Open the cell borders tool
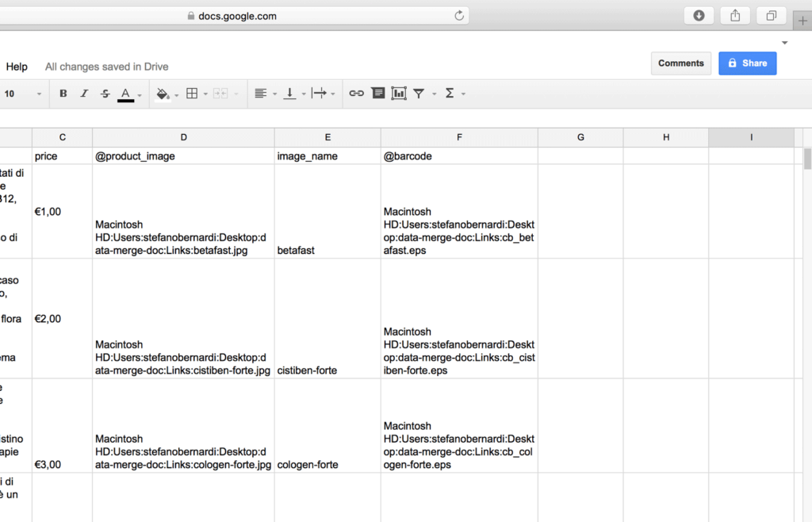 click(x=192, y=94)
